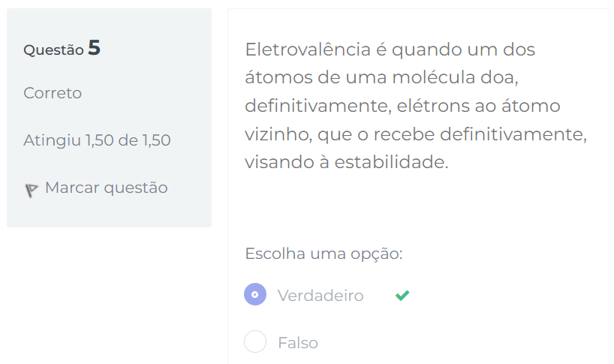Open the Marcar questão link text
Image resolution: width=614 pixels, height=364 pixels.
[x=106, y=188]
